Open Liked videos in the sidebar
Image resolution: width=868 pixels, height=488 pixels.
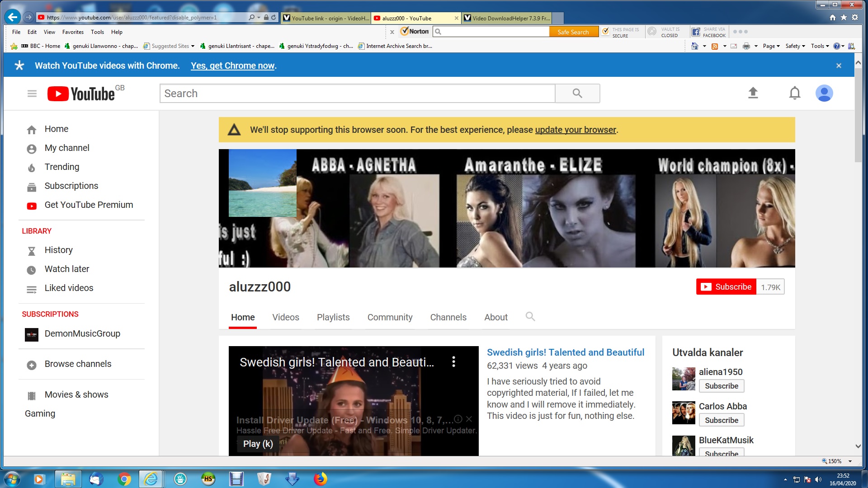69,288
